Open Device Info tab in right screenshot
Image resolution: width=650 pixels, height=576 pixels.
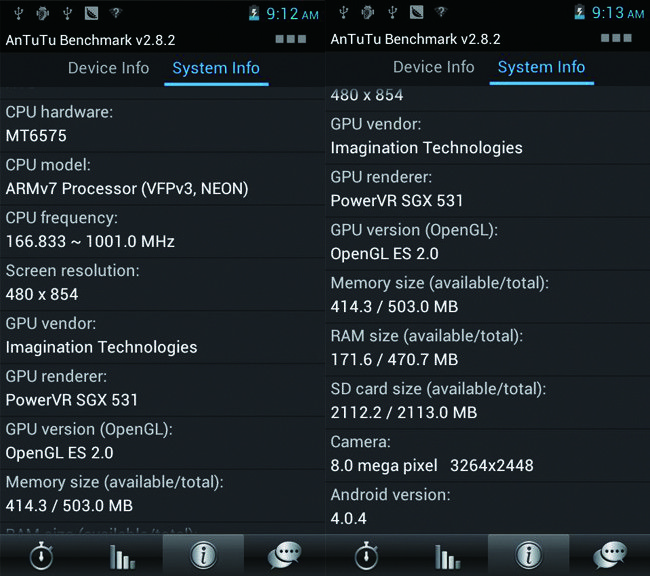point(434,67)
